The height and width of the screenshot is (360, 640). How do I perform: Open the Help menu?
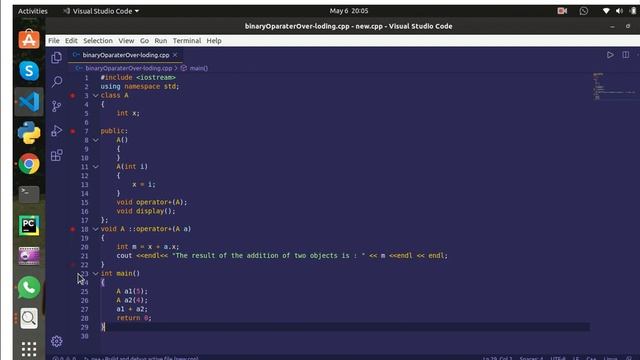[214, 41]
